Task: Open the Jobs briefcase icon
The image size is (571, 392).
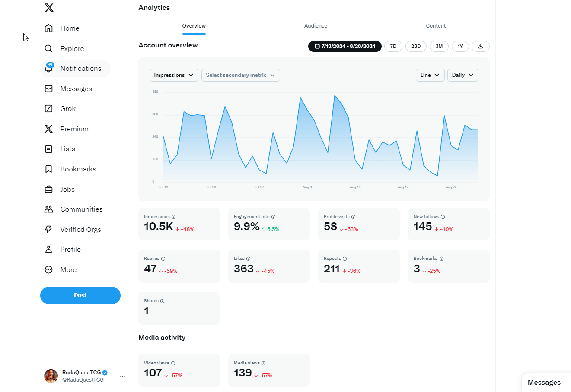Action: tap(49, 189)
